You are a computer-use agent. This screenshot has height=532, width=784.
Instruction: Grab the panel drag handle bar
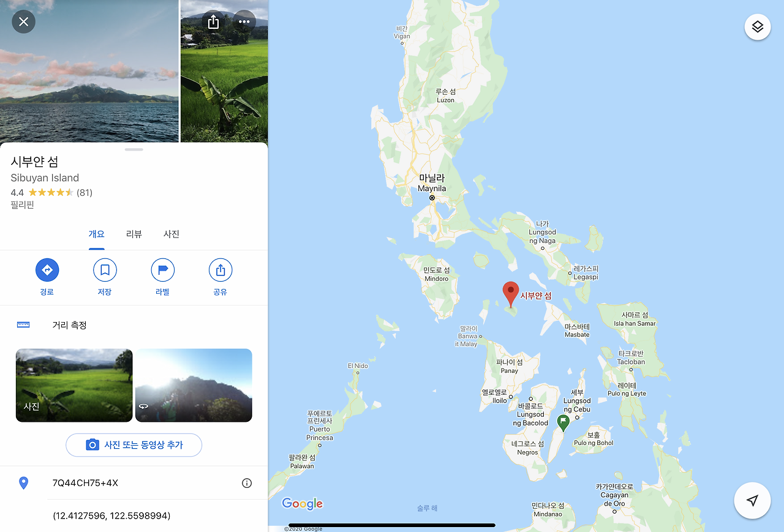[134, 149]
